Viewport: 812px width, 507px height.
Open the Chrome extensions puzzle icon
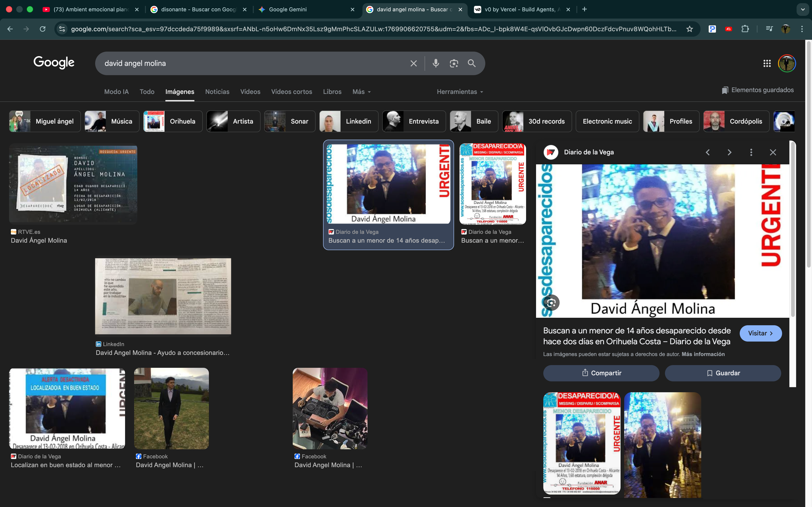(x=745, y=29)
